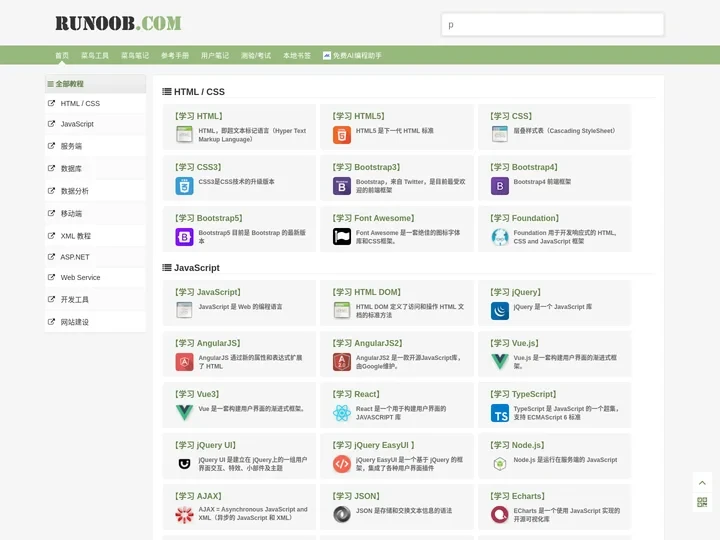Click the QR code icon
This screenshot has width=720, height=540.
pyautogui.click(x=702, y=502)
